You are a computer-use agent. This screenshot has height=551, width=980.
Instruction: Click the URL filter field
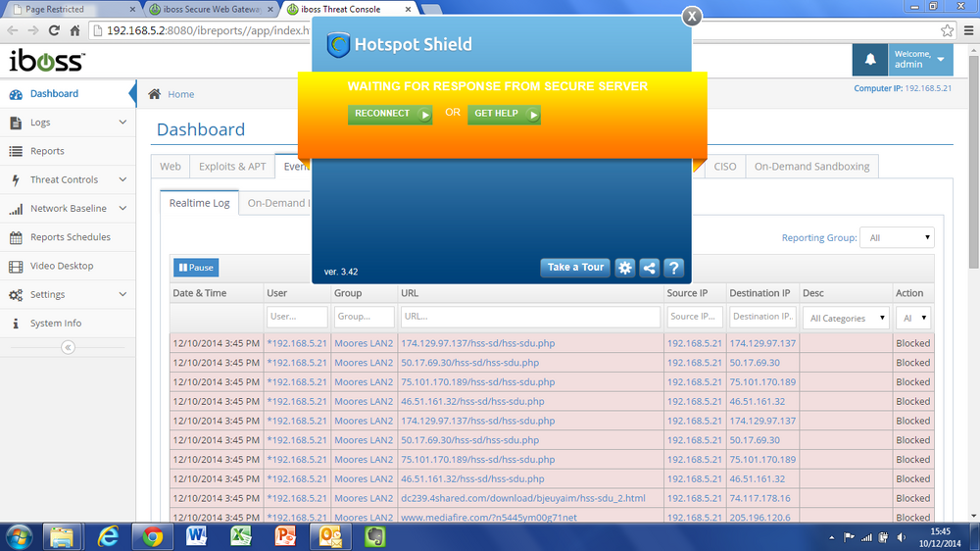[x=530, y=317]
